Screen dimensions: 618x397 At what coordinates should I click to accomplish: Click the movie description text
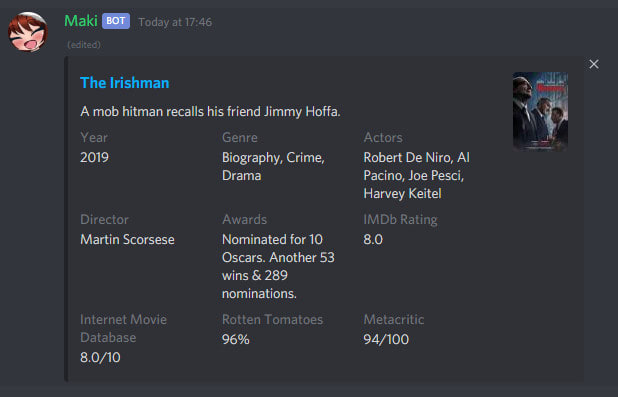(x=210, y=112)
